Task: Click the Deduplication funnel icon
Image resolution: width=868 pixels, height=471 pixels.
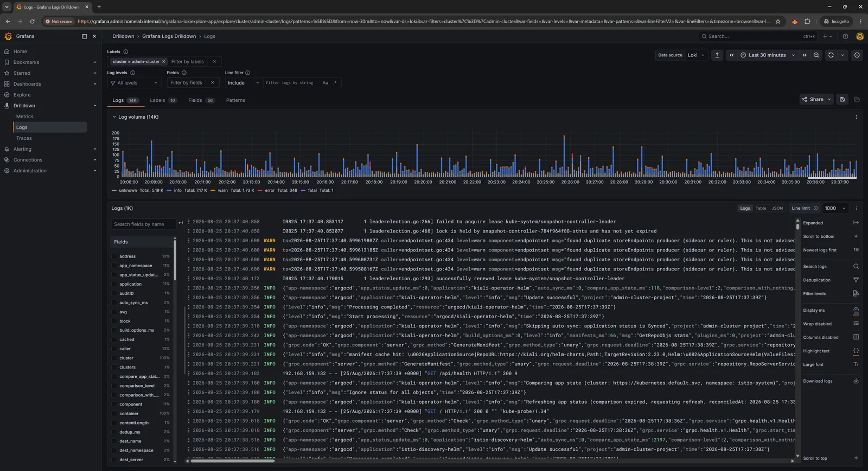Action: [x=856, y=280]
